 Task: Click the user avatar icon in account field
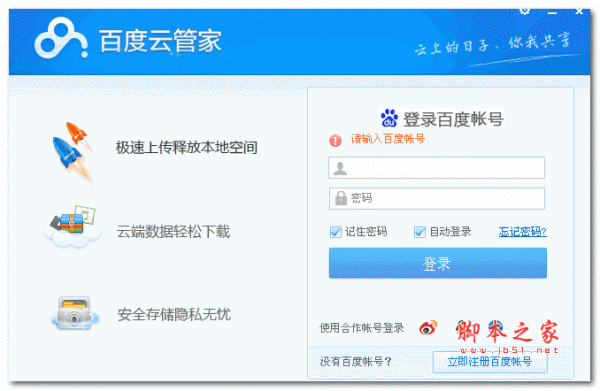[x=340, y=168]
